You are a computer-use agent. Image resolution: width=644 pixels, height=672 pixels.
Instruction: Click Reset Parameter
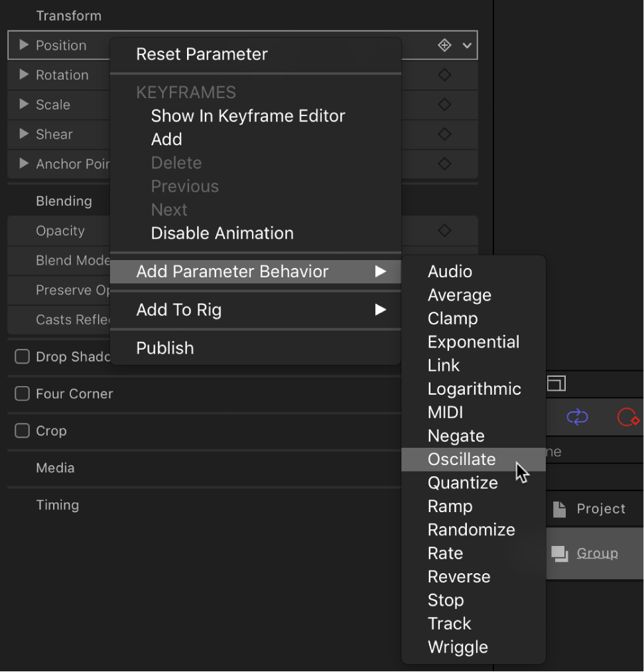point(201,54)
